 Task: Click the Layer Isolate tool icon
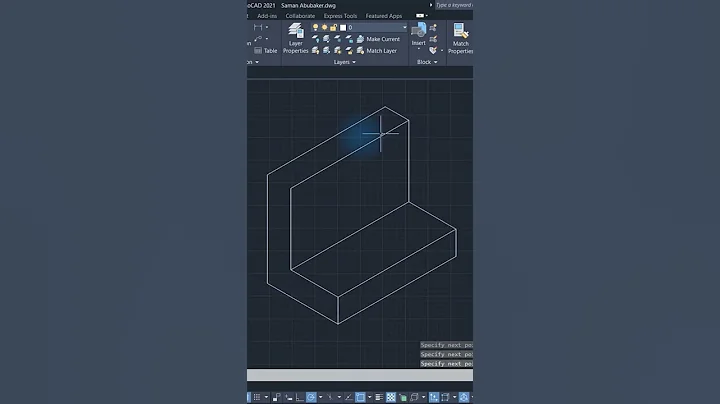[326, 39]
